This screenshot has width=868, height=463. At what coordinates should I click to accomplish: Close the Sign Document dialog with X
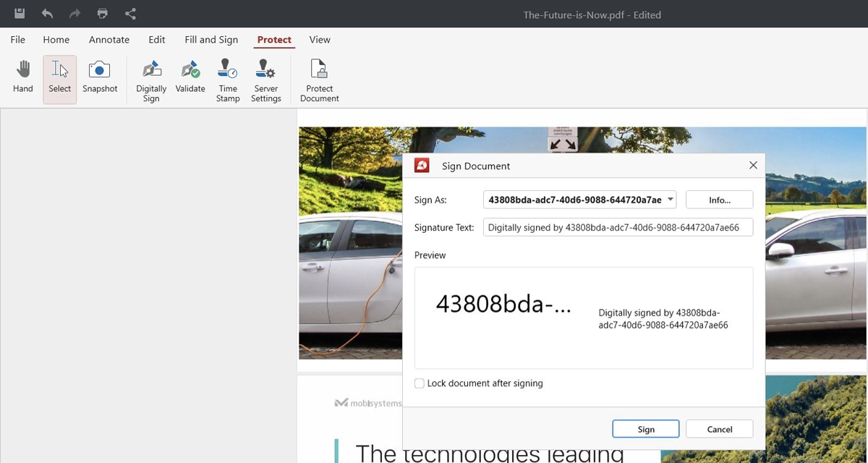753,166
